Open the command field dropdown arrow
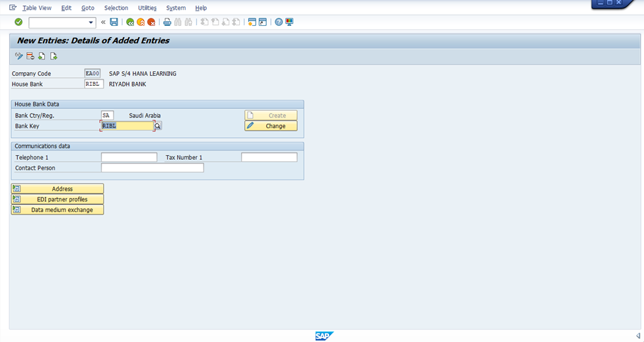The image size is (644, 342). click(x=90, y=22)
